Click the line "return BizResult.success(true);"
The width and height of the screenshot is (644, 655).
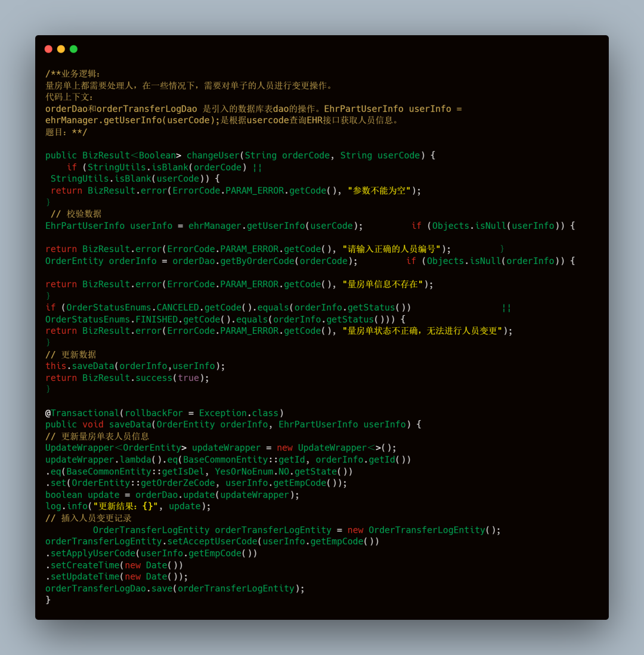pos(127,378)
